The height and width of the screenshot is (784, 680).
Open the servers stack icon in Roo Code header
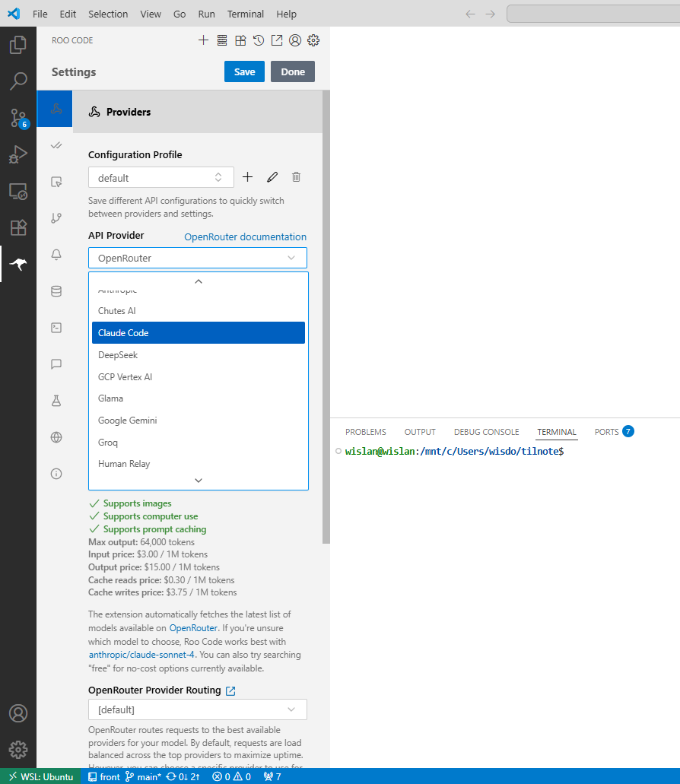tap(222, 40)
